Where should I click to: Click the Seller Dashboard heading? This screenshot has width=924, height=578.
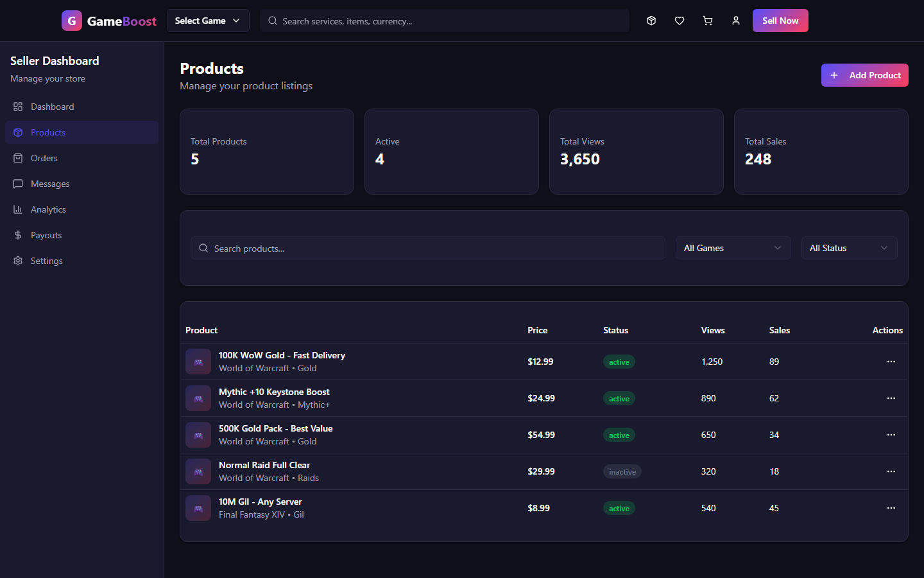[55, 61]
